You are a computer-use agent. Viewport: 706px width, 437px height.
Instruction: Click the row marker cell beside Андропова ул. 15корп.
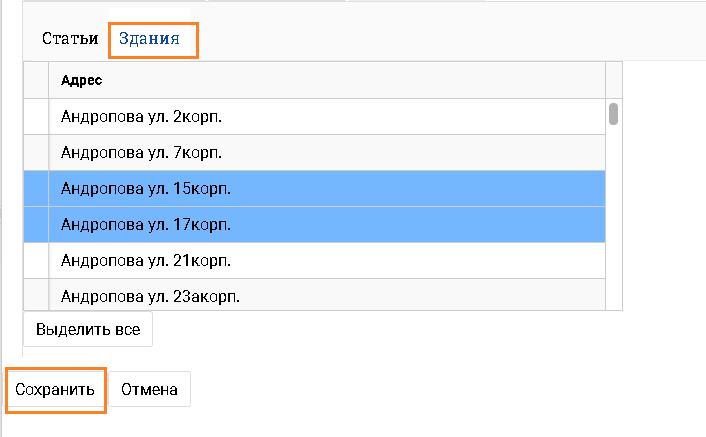36,188
